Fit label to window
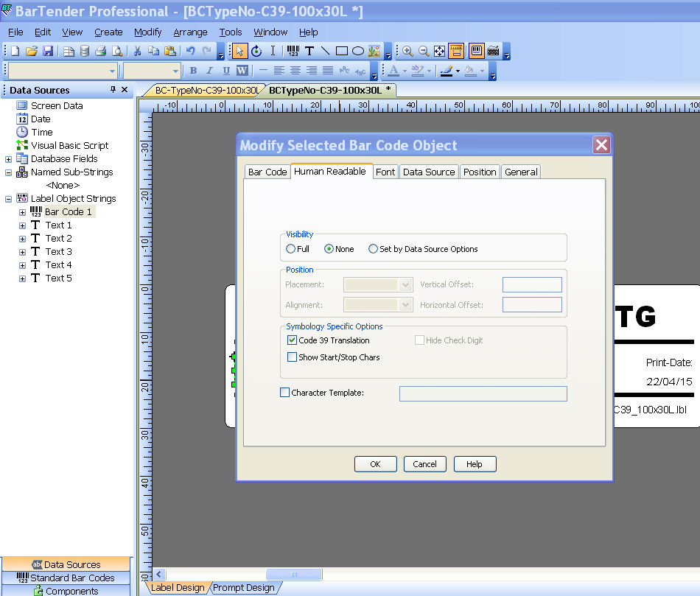Image resolution: width=700 pixels, height=596 pixels. point(440,51)
